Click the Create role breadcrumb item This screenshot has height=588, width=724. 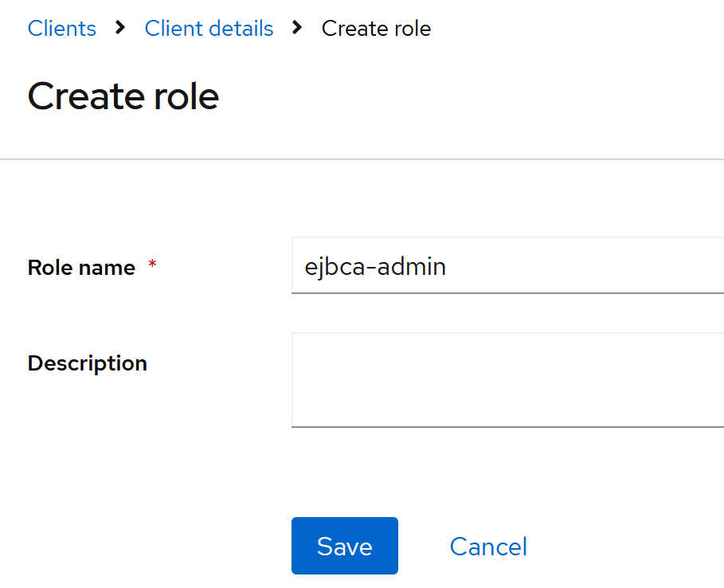click(376, 29)
